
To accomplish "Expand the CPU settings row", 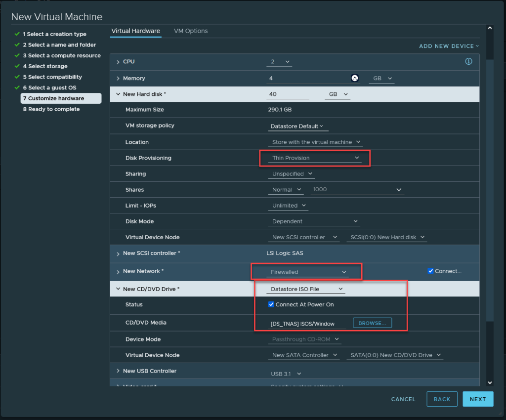I will point(118,62).
